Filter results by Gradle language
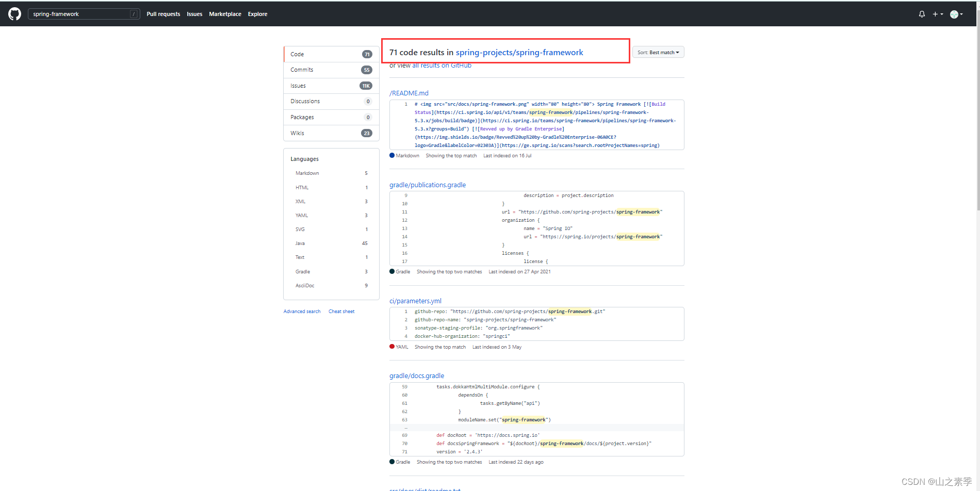This screenshot has width=980, height=491. [331, 272]
